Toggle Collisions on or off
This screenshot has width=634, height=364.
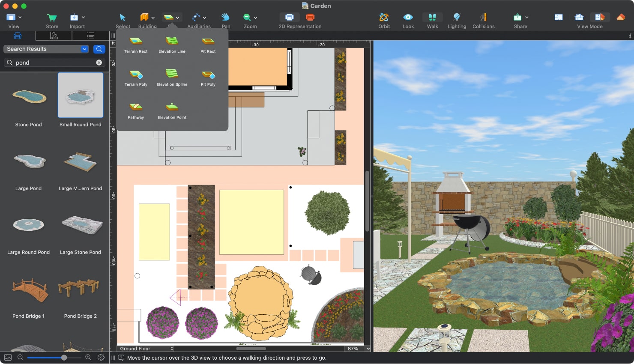483,20
